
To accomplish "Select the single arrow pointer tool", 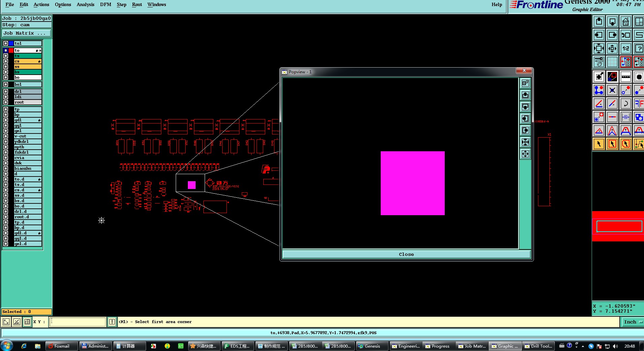I will click(x=599, y=144).
